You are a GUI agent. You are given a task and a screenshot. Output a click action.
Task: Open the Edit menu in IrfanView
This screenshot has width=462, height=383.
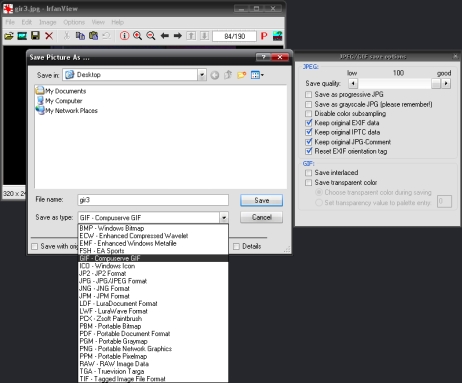click(27, 22)
